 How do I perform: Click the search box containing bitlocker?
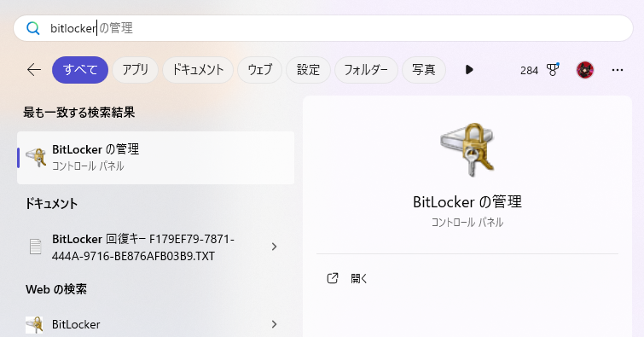[322, 28]
